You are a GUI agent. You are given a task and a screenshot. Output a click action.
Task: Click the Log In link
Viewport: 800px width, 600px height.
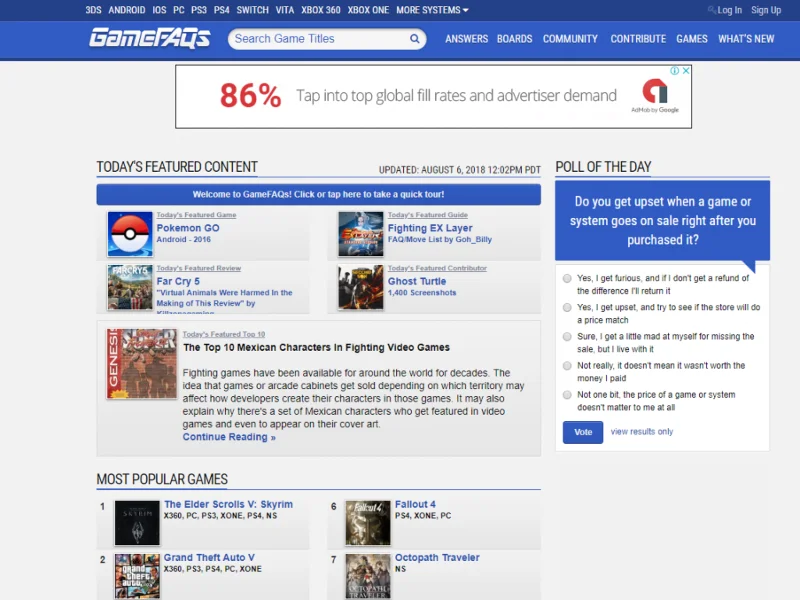[x=729, y=10]
